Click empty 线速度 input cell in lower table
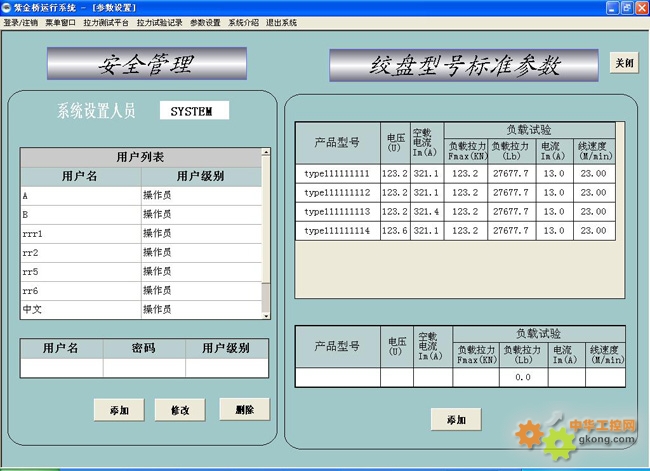Viewport: 650px width, 471px height. [x=605, y=377]
